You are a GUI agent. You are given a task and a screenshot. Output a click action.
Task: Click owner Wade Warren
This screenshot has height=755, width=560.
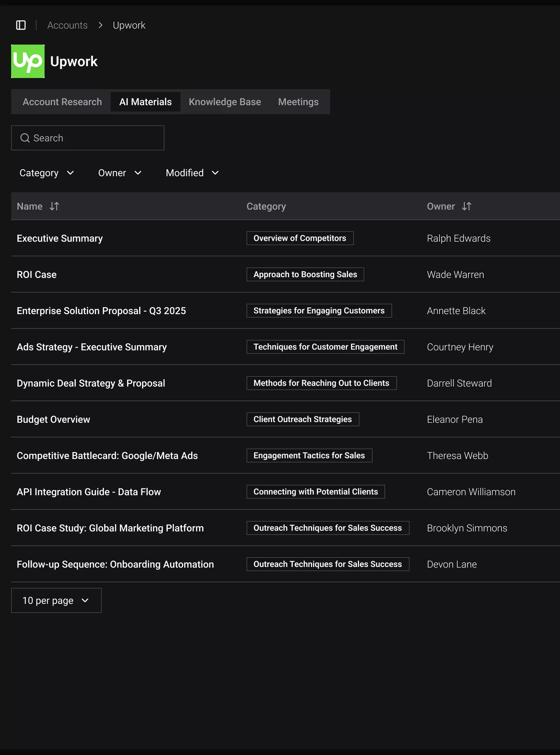pyautogui.click(x=456, y=274)
